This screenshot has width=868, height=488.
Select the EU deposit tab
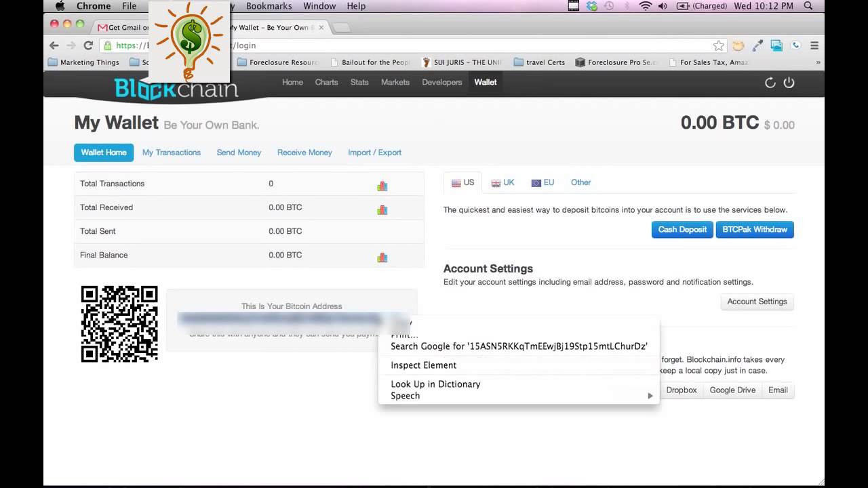[x=542, y=182]
